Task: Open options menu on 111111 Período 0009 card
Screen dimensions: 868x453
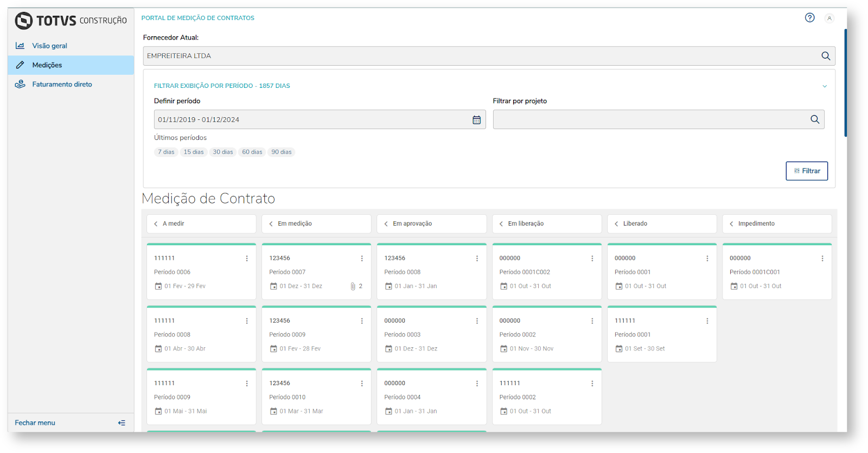Action: [247, 384]
